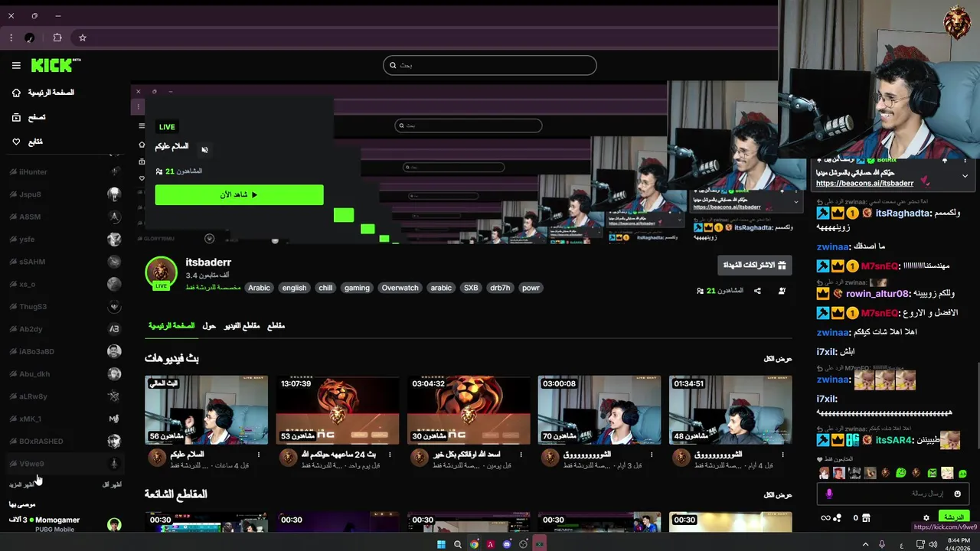Select the gaming tag chip

tap(357, 288)
